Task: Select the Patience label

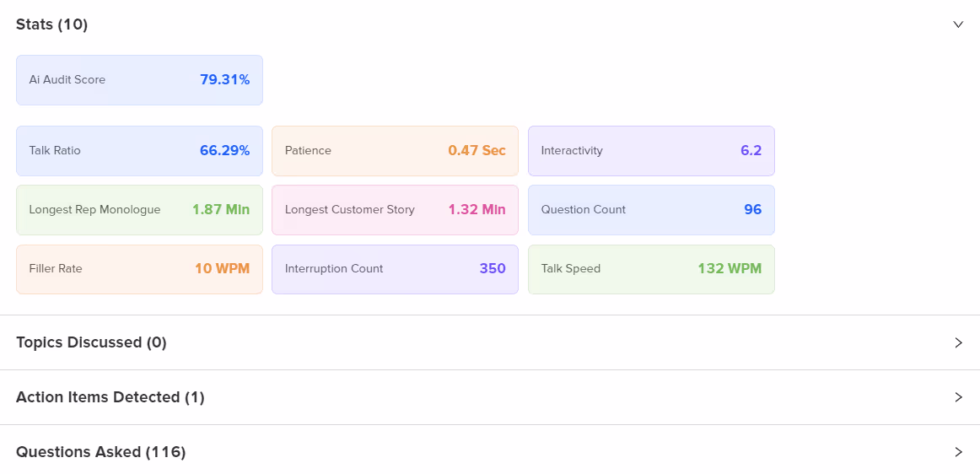Action: point(308,151)
